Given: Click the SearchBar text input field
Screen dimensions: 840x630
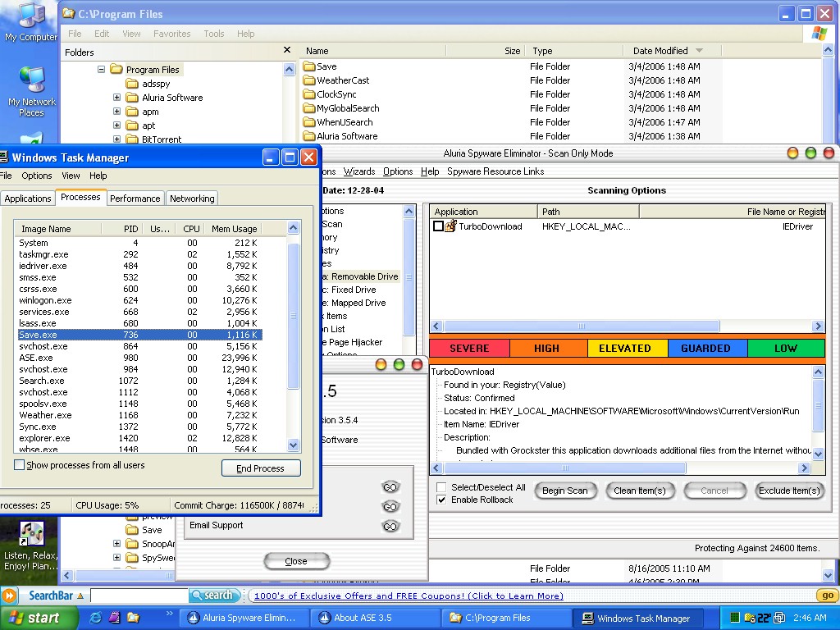Looking at the screenshot, I should coord(139,596).
